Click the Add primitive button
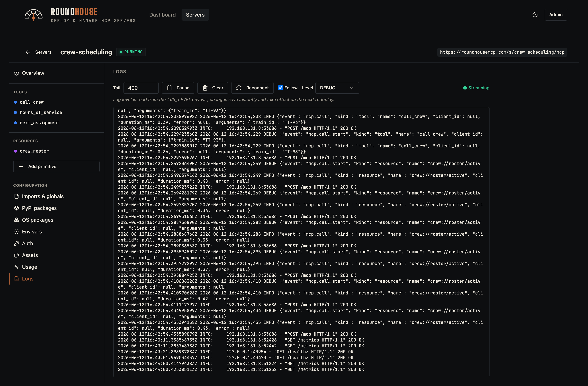 tap(56, 167)
